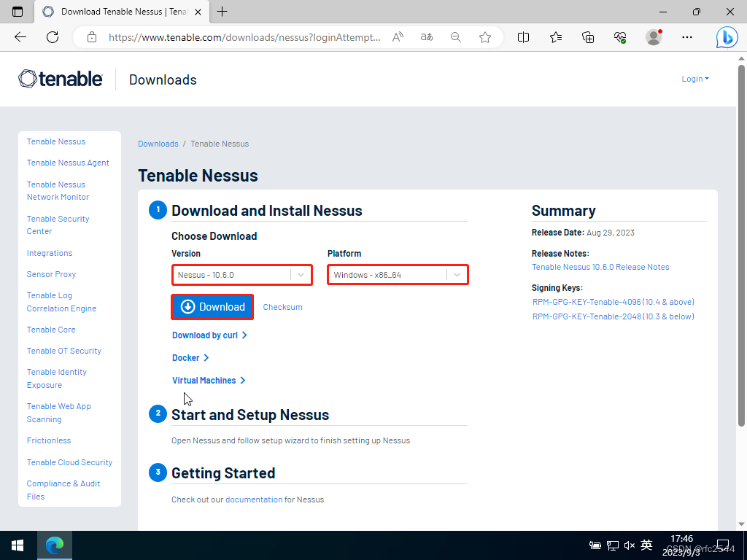Expand the Docker section
This screenshot has height=560, width=747.
(x=190, y=357)
